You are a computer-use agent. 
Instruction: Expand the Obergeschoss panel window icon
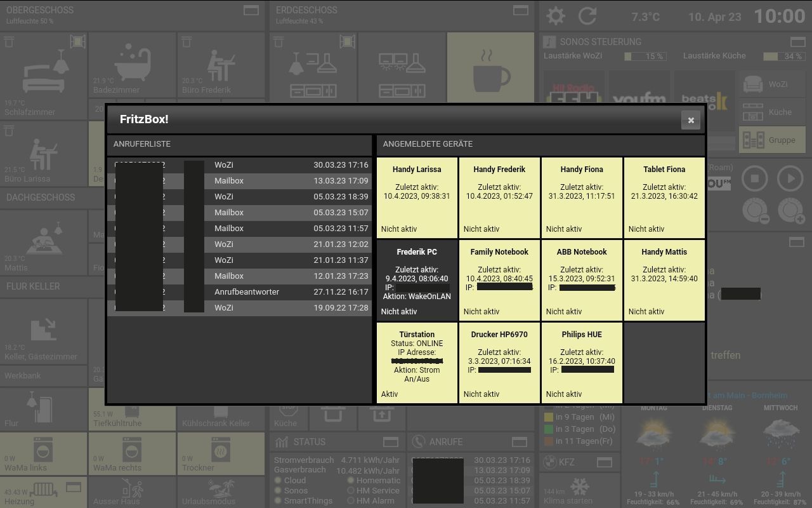pos(251,10)
